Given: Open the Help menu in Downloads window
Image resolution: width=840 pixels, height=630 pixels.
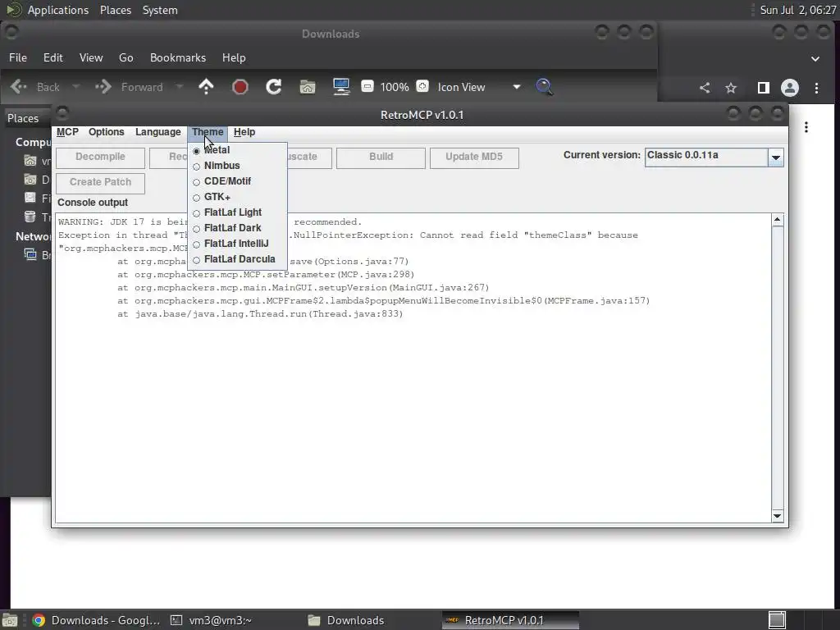Looking at the screenshot, I should tap(234, 58).
